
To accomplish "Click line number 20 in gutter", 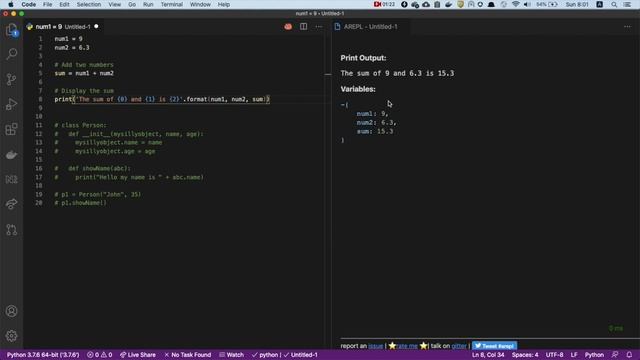I will click(39, 203).
